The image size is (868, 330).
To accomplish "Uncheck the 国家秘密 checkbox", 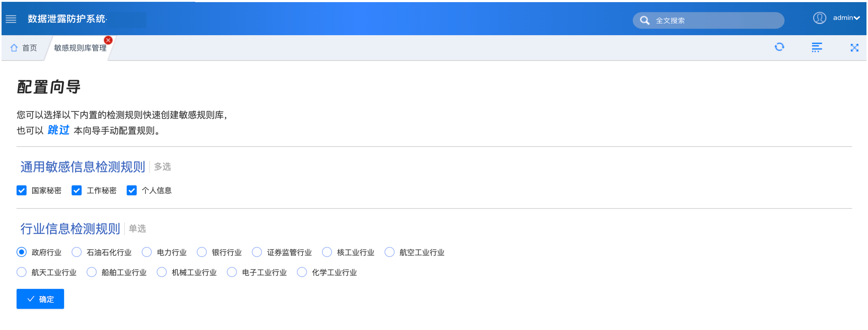I will pyautogui.click(x=21, y=190).
